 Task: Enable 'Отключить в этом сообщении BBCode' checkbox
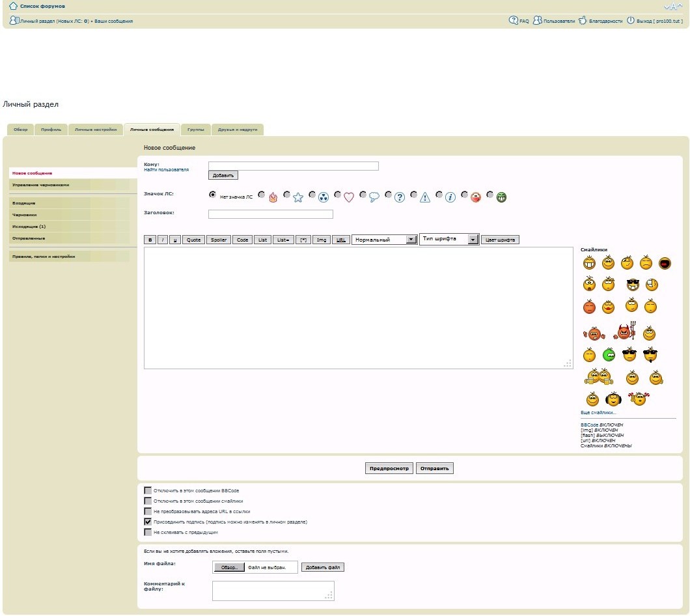148,490
